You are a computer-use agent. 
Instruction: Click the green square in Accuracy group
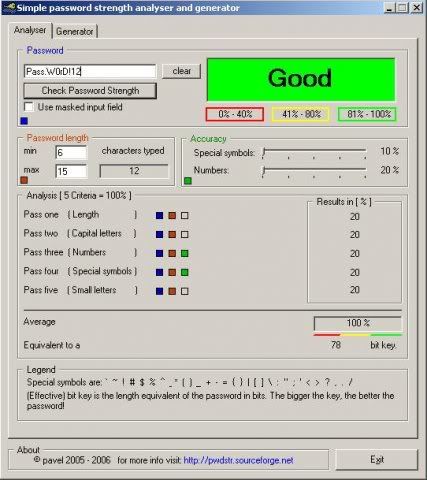click(x=188, y=181)
